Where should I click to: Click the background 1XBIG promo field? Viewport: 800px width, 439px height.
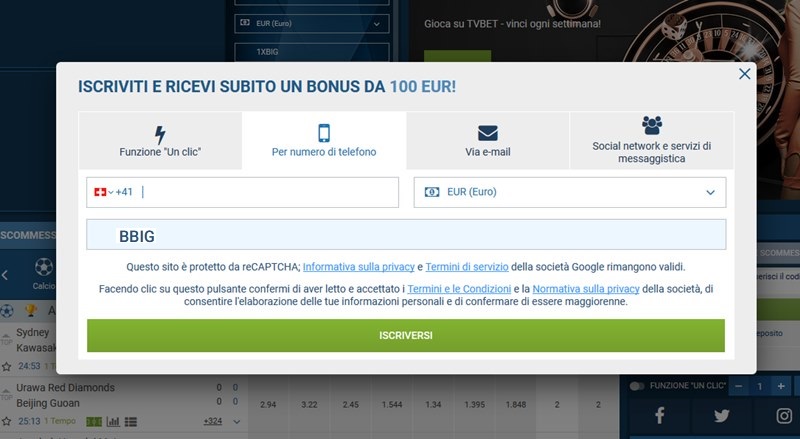312,52
